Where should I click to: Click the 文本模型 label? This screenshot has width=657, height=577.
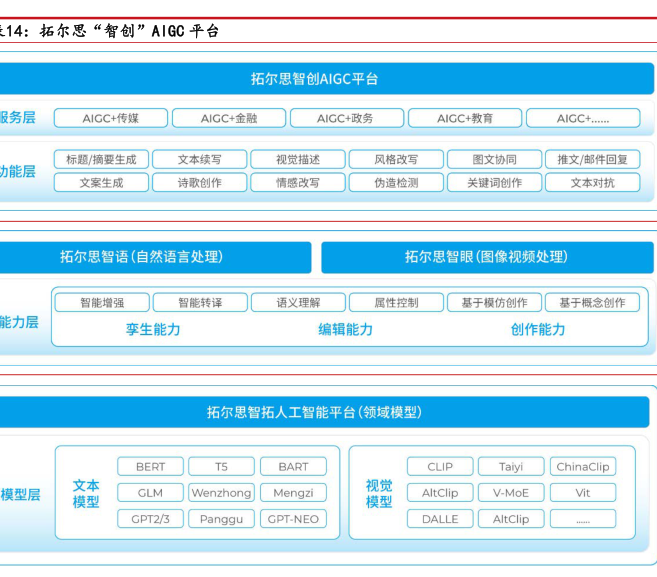[x=86, y=494]
